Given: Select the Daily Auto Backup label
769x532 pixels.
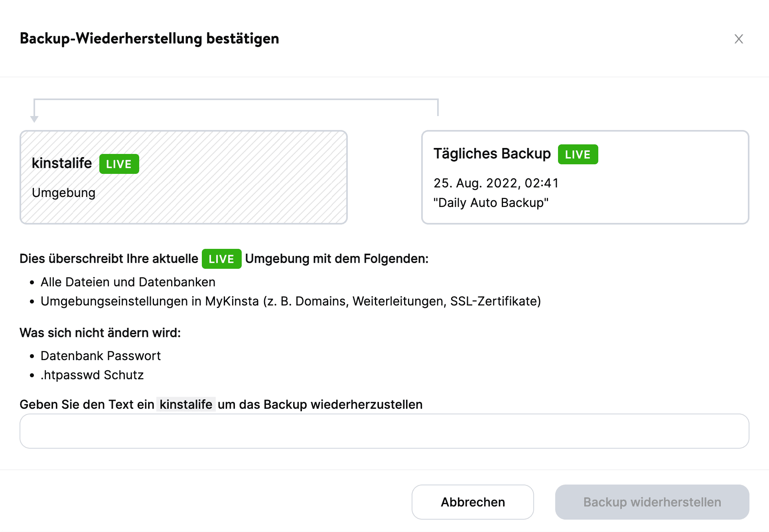Looking at the screenshot, I should 491,203.
